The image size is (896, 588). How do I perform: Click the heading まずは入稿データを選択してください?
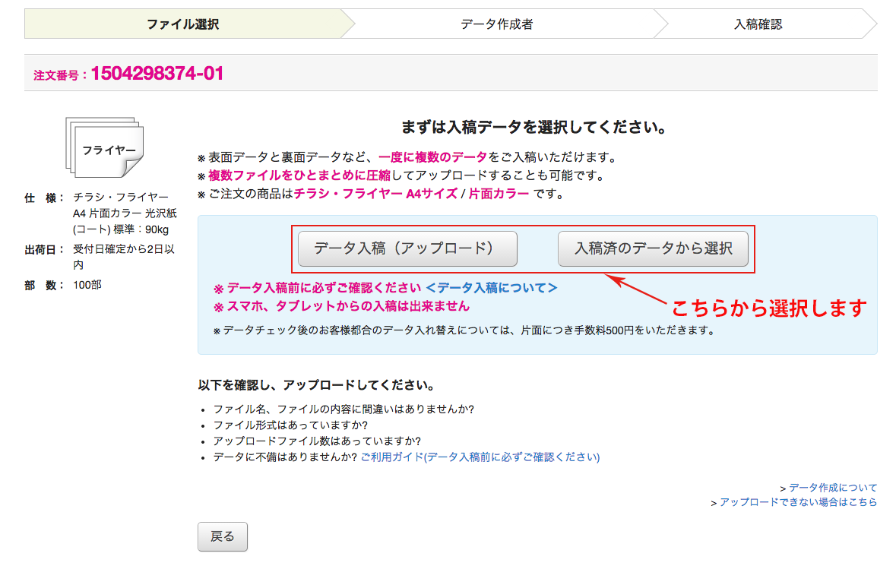pos(533,127)
